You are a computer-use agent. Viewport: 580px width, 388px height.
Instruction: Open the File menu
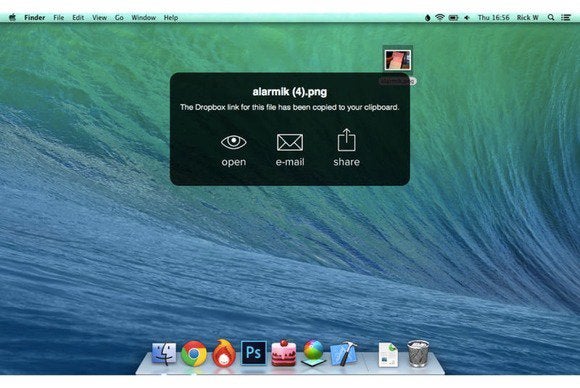pos(58,17)
